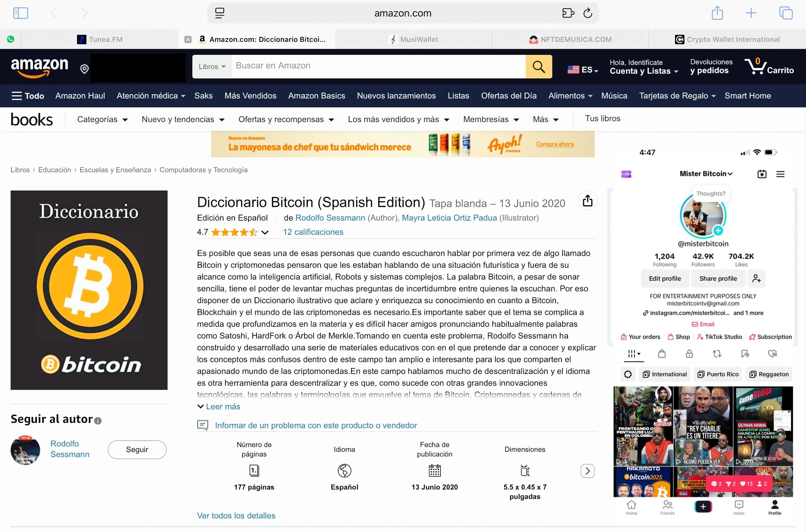Image resolution: width=806 pixels, height=532 pixels.
Task: Open the Safari share sheet
Action: tap(717, 13)
